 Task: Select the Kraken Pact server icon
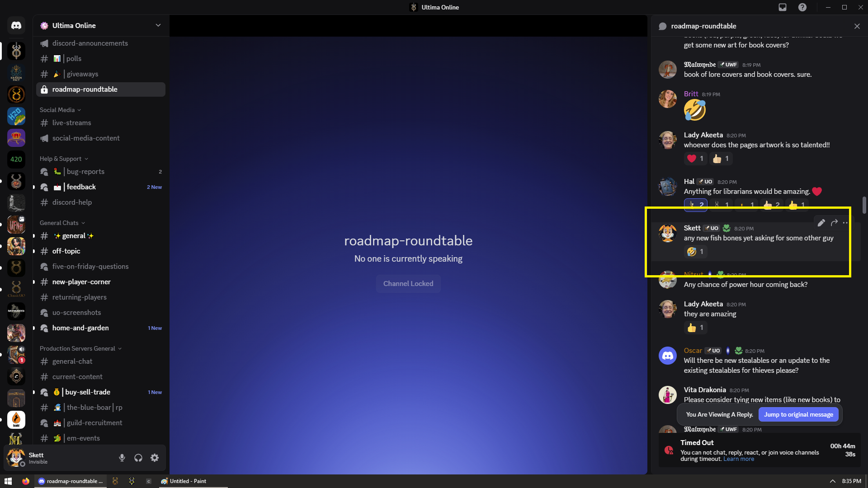[16, 73]
